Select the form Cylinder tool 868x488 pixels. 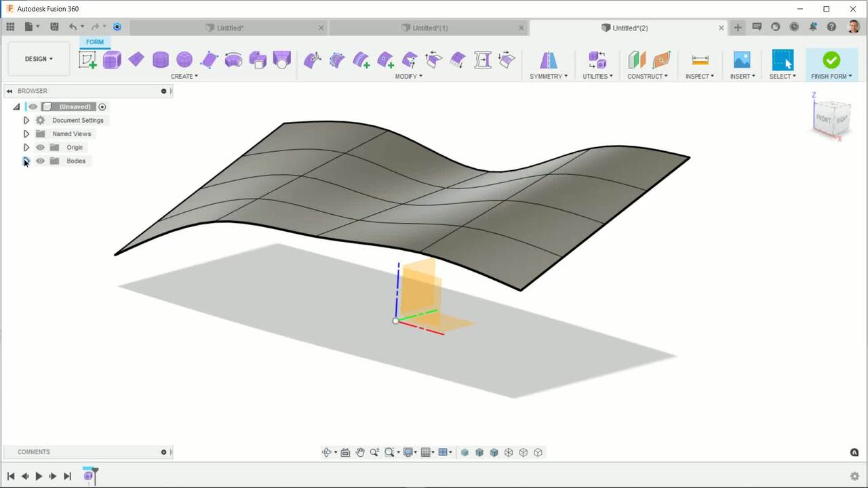pos(161,60)
